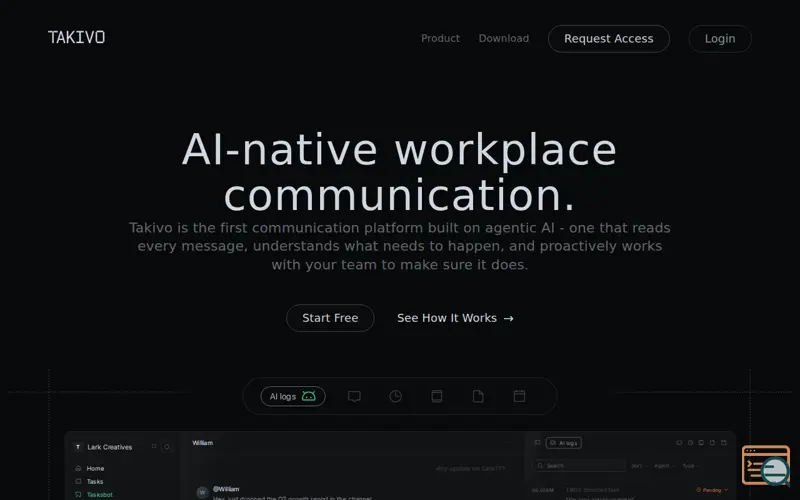Click the @William message sender name

[x=226, y=489]
